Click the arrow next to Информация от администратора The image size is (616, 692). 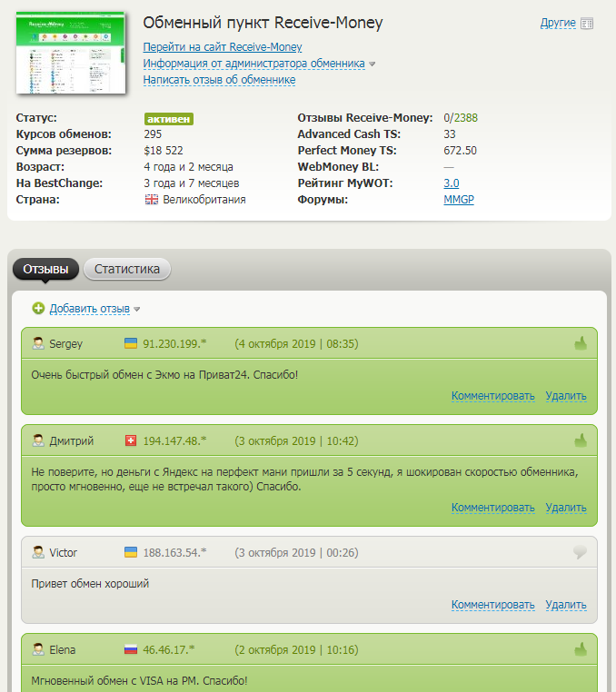[x=372, y=64]
